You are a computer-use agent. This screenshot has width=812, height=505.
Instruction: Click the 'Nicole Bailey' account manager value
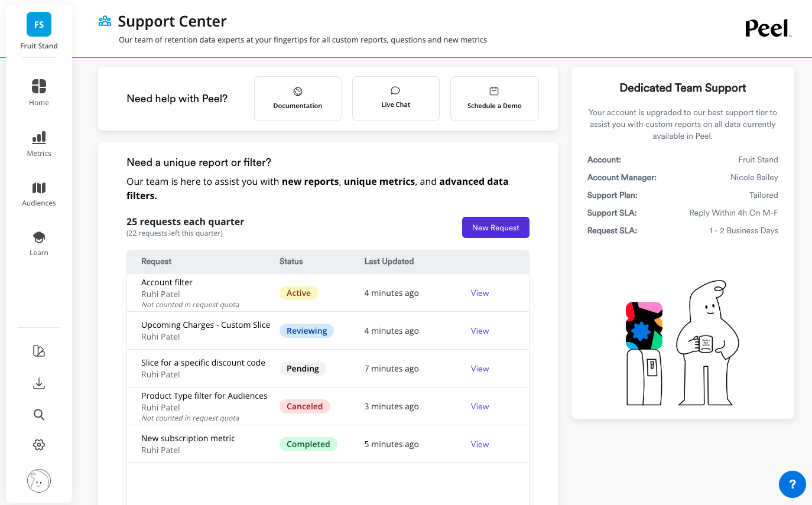pos(754,177)
